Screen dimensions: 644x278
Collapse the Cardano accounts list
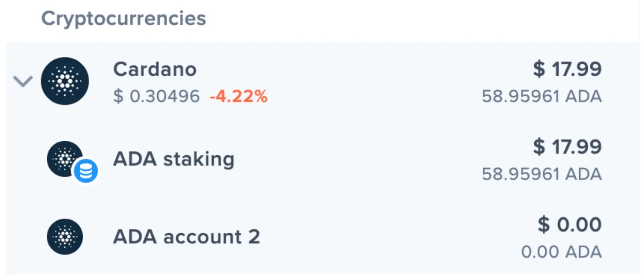pyautogui.click(x=22, y=81)
